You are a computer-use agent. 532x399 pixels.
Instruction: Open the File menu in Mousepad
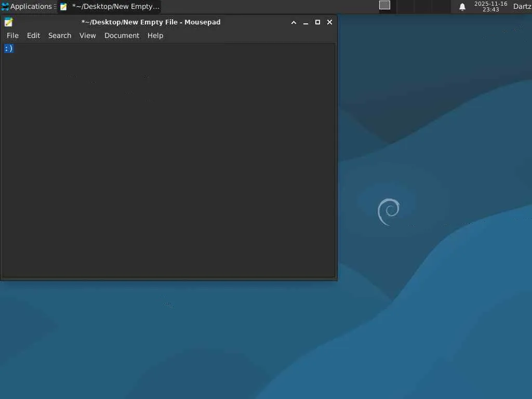point(12,36)
